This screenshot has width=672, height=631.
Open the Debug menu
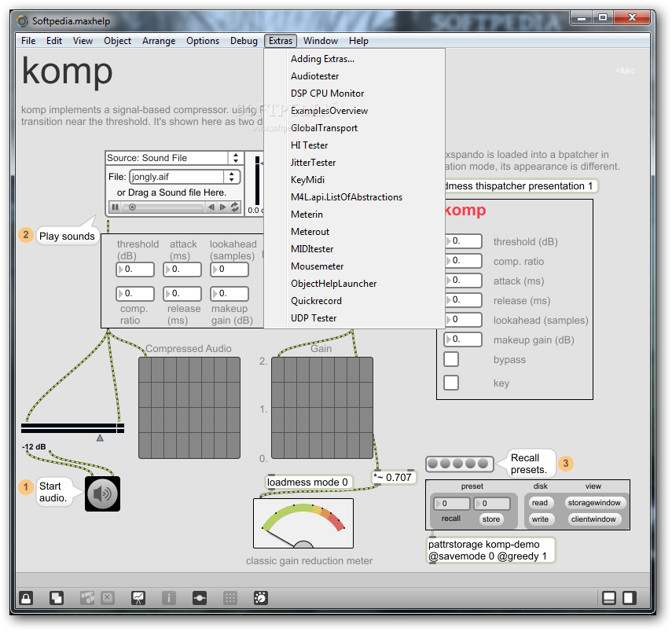point(244,41)
